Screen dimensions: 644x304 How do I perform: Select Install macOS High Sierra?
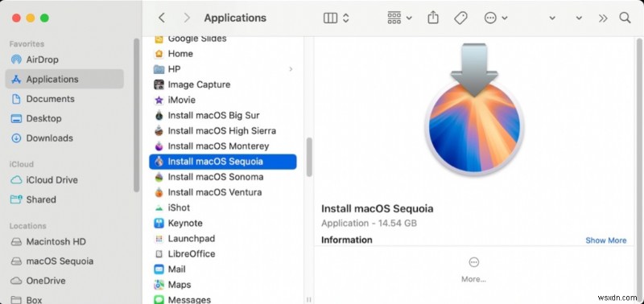point(223,131)
